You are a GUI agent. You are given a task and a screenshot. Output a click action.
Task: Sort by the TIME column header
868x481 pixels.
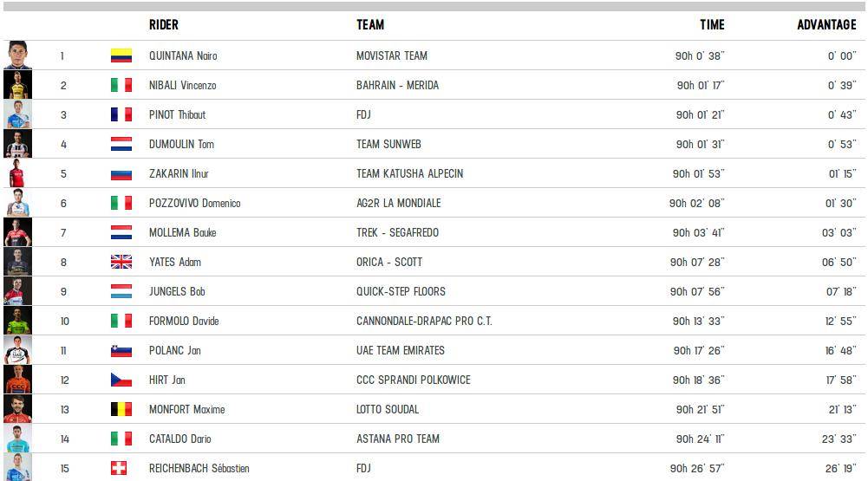pos(712,25)
